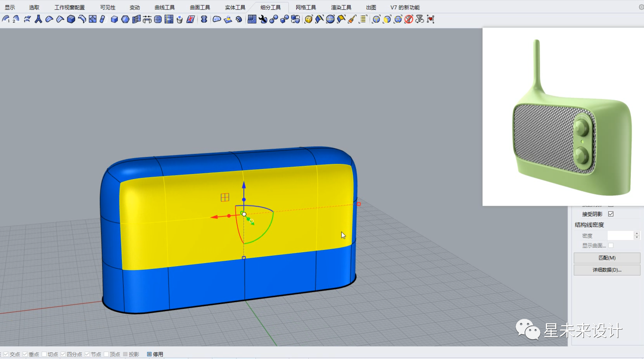Toggle the 节点 osnap checkbox

pos(87,354)
